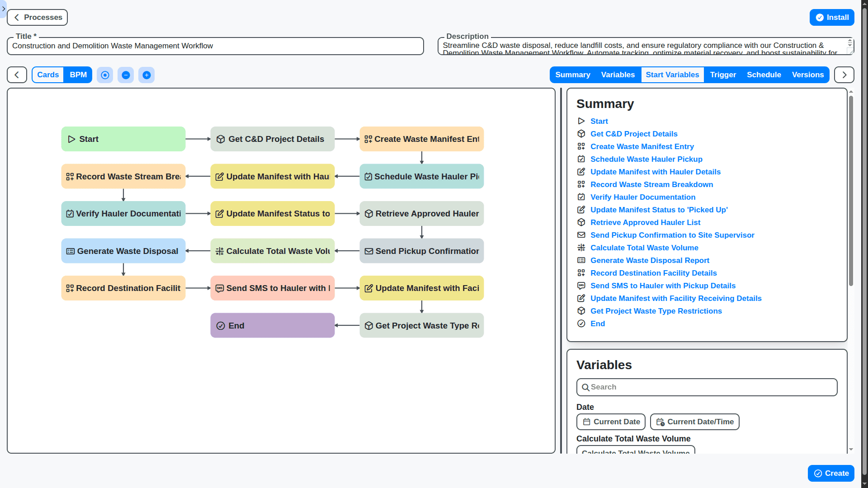Click the Create button
This screenshot has width=868, height=488.
(831, 473)
